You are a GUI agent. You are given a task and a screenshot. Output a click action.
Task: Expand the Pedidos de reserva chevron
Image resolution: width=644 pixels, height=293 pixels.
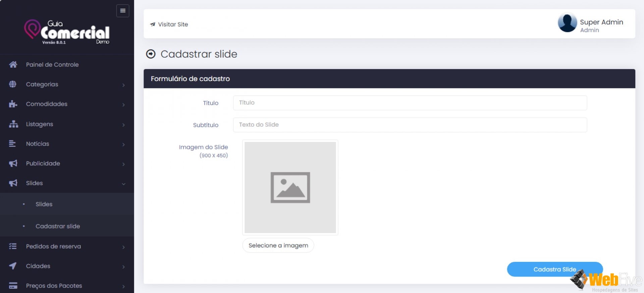pos(123,247)
